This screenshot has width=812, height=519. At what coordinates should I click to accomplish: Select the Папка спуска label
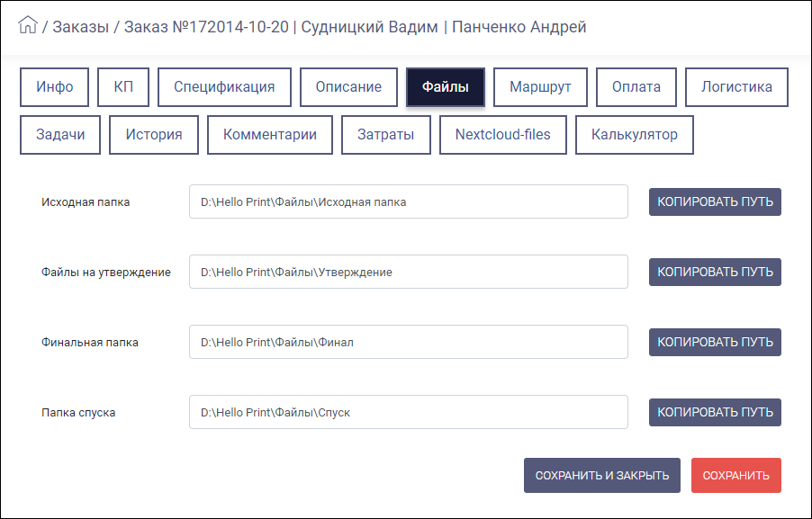click(78, 413)
